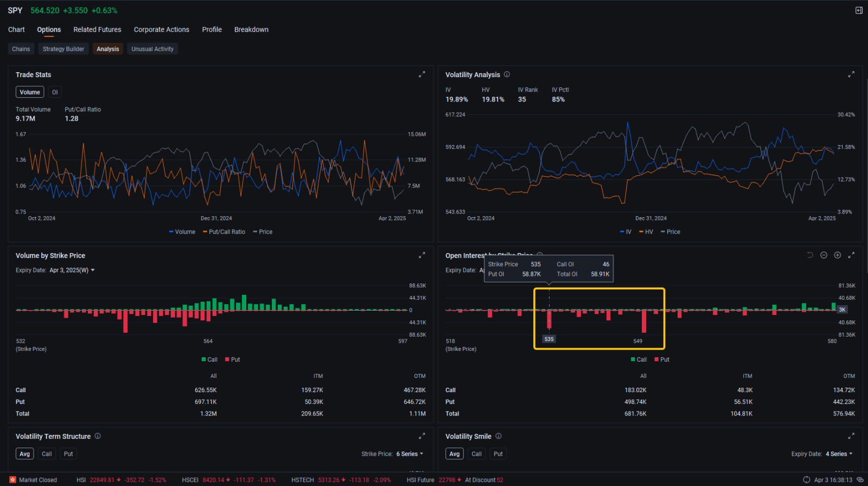Click the HSI index quote in status bar
This screenshot has width=868, height=486.
point(122,480)
